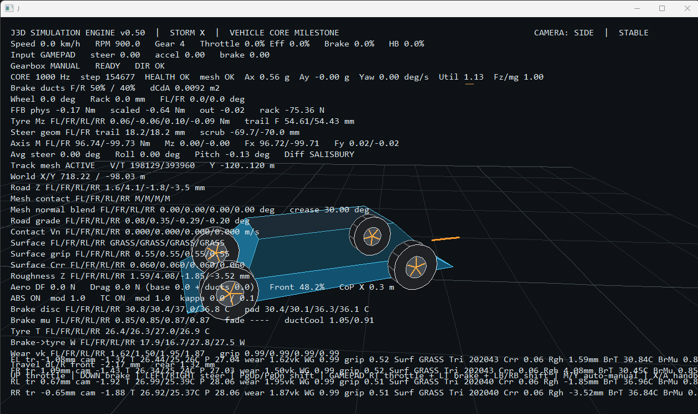Click the underlined "Util 1.13" value
The image size is (698, 414).
click(461, 77)
